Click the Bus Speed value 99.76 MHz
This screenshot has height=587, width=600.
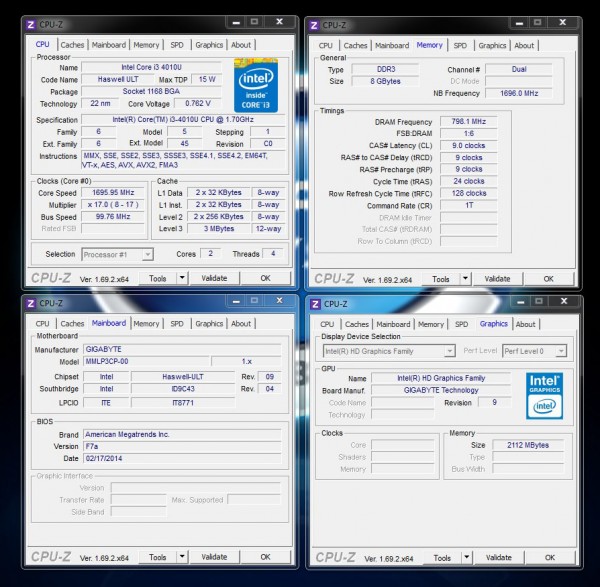tap(113, 217)
